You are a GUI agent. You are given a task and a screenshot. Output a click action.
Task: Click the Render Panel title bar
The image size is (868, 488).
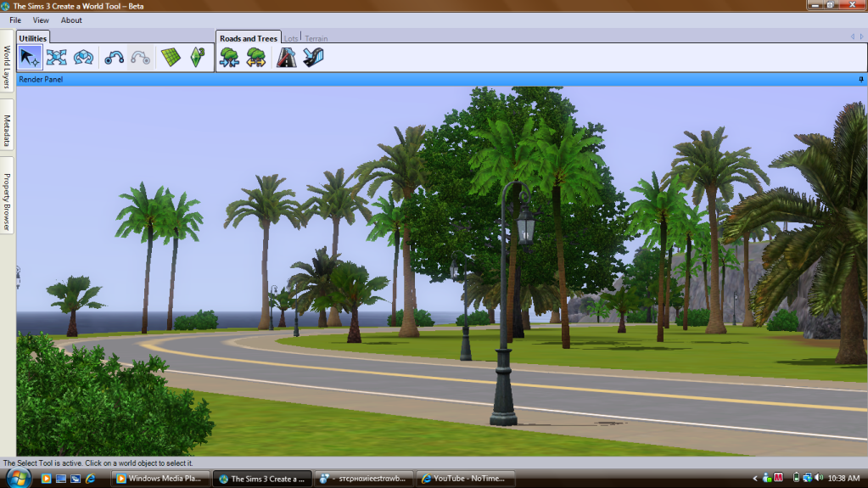click(x=440, y=80)
